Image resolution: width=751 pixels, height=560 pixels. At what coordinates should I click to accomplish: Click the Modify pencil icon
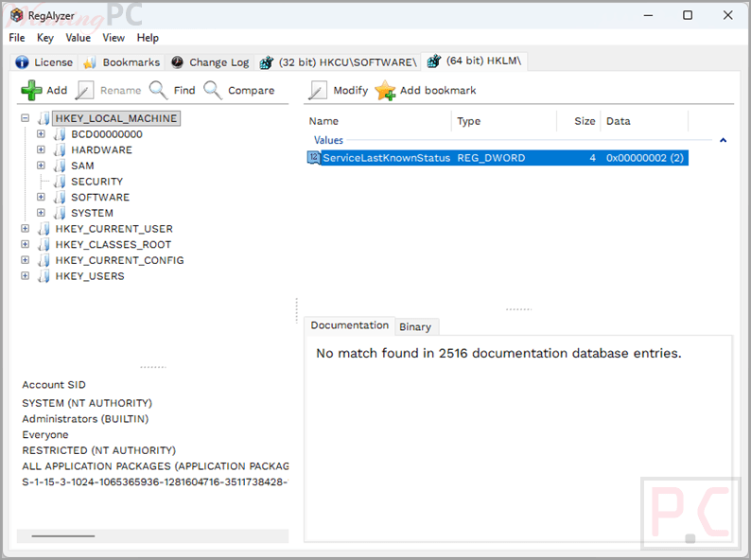318,90
